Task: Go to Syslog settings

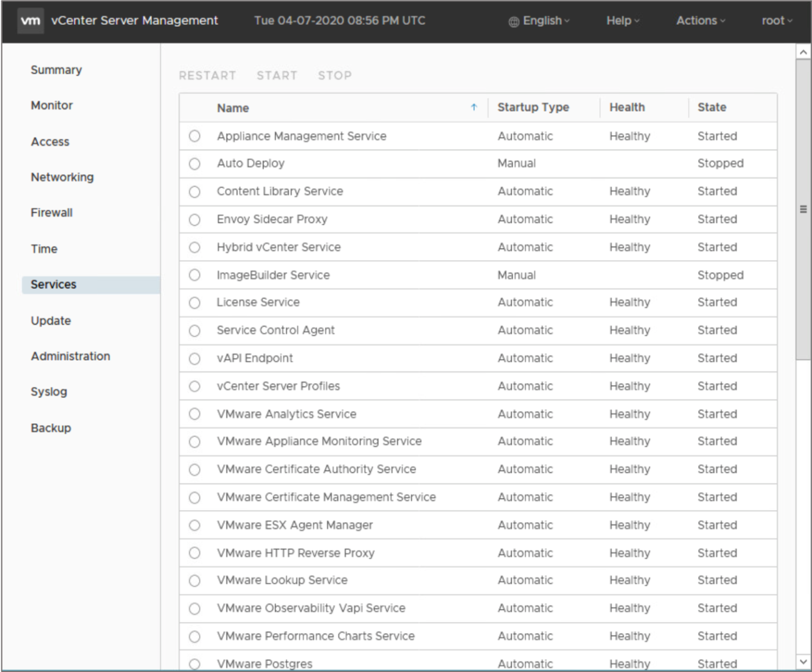Action: coord(49,392)
